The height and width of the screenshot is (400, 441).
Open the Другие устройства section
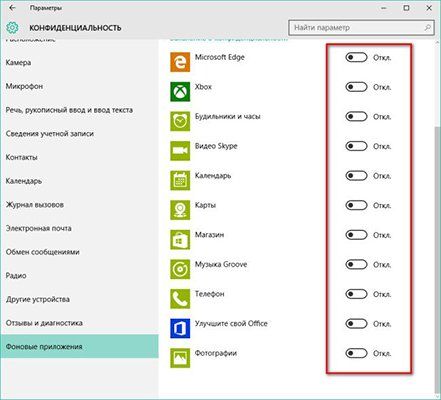coord(79,299)
